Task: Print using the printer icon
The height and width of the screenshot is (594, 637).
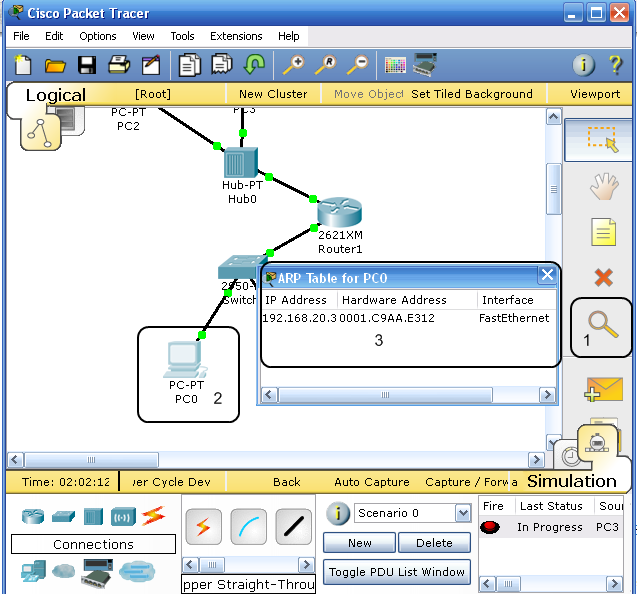Action: pos(119,65)
